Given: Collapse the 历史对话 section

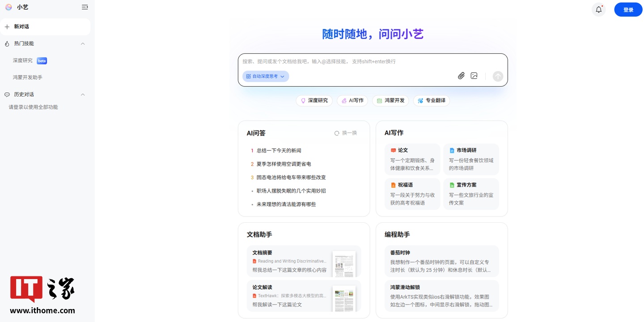Looking at the screenshot, I should point(83,94).
